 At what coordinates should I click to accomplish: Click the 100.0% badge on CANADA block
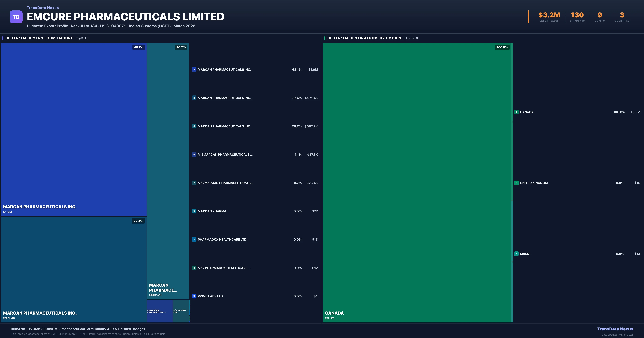tap(502, 47)
